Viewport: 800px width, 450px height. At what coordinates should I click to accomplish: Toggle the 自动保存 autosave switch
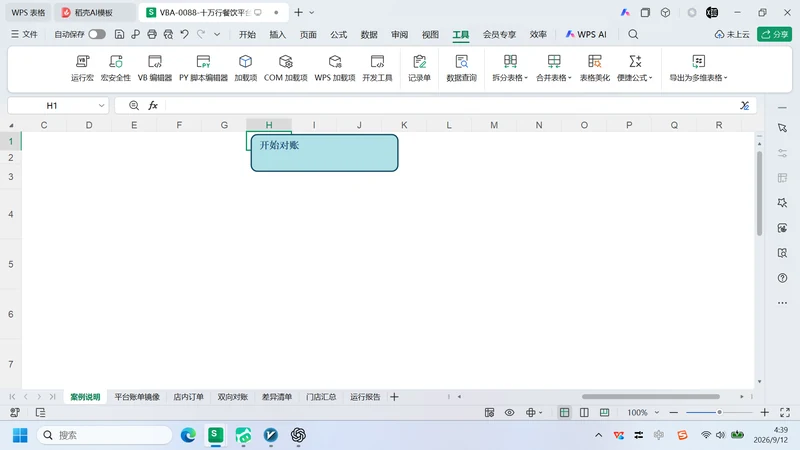(x=97, y=34)
